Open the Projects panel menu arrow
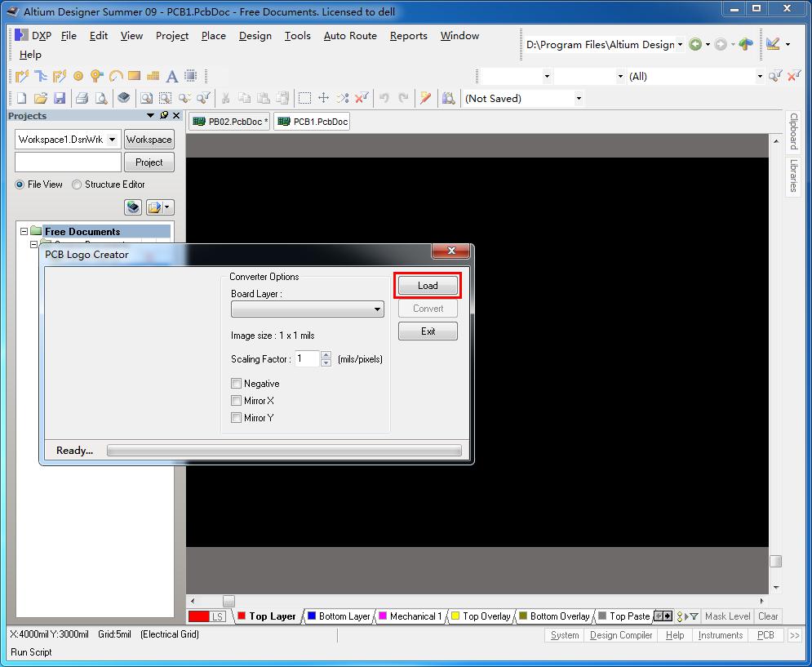Image resolution: width=812 pixels, height=667 pixels. [151, 115]
